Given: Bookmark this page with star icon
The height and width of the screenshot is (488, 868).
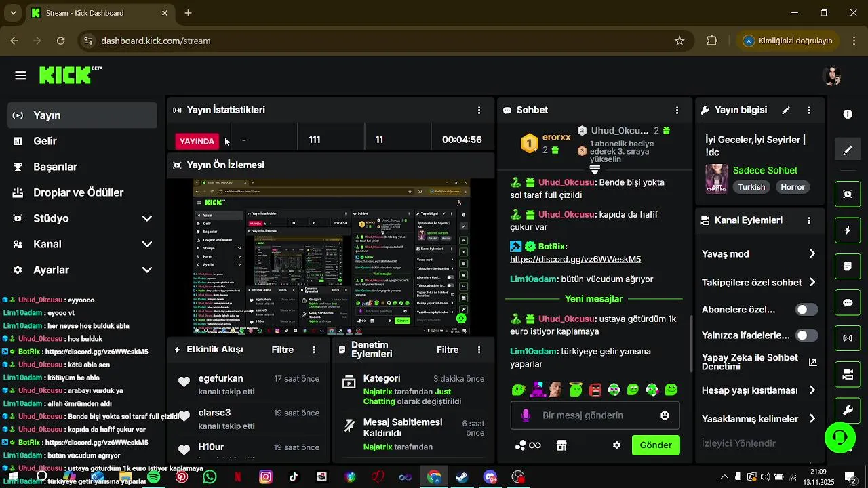Looking at the screenshot, I should pyautogui.click(x=679, y=41).
